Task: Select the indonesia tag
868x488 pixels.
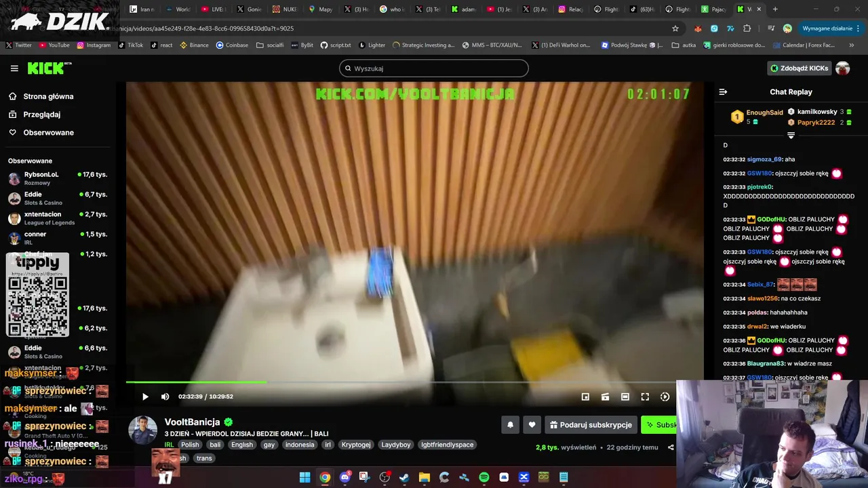Action: (300, 445)
